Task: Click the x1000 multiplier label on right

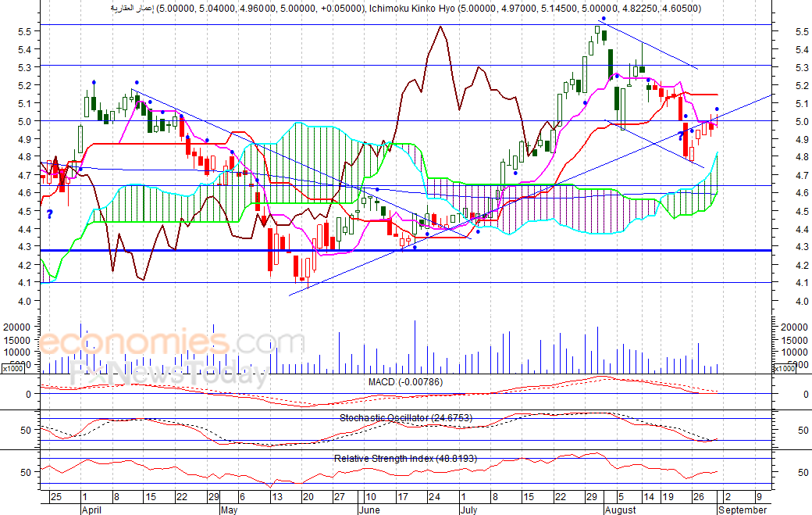Action: click(x=784, y=368)
